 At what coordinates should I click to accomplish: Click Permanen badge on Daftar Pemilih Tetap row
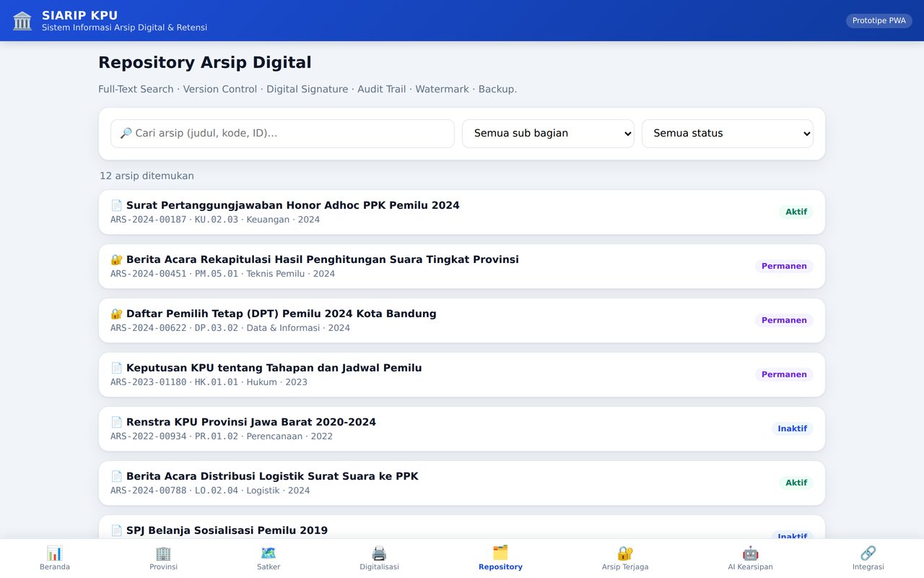(784, 320)
